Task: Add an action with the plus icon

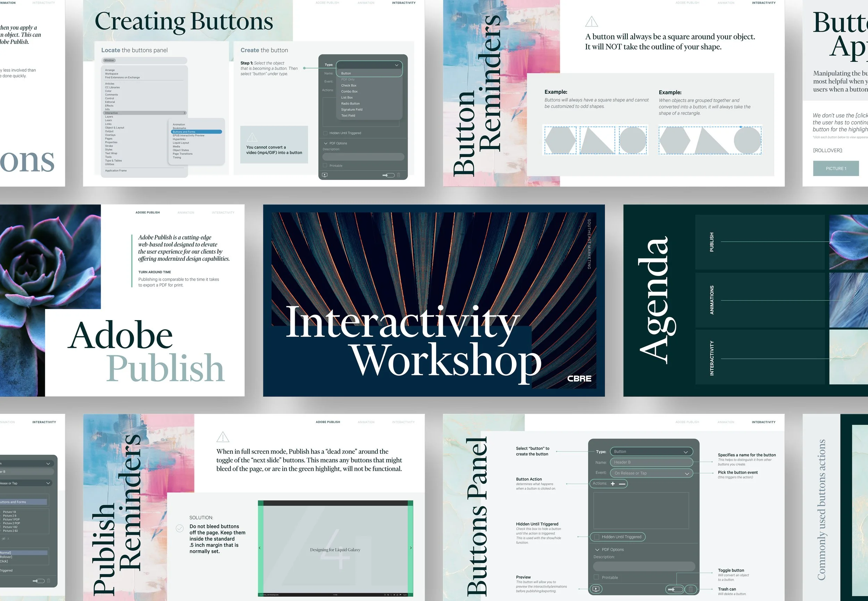Action: click(613, 484)
